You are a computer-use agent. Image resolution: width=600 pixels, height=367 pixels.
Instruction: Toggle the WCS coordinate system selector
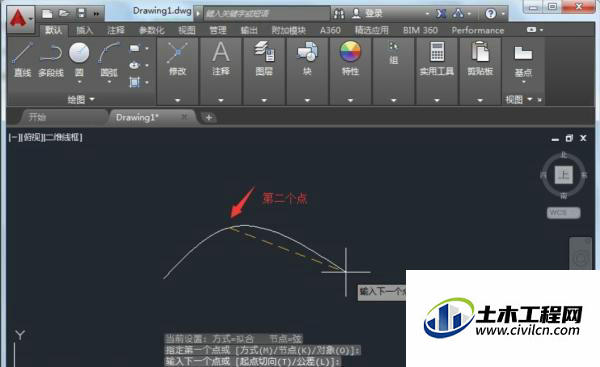coord(563,213)
